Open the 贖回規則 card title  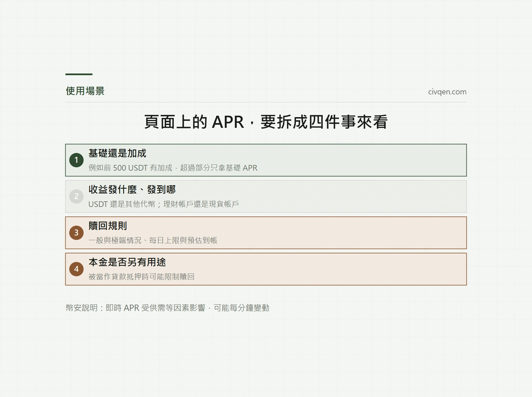(x=108, y=226)
